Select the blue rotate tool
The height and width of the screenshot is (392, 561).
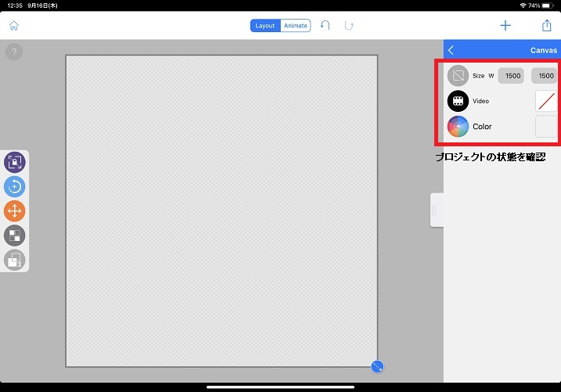[x=15, y=186]
